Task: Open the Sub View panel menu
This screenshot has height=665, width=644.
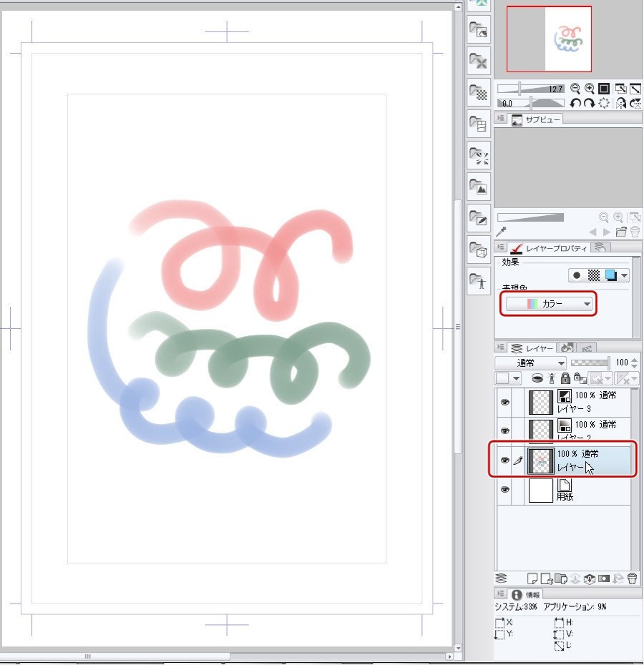Action: (x=501, y=119)
